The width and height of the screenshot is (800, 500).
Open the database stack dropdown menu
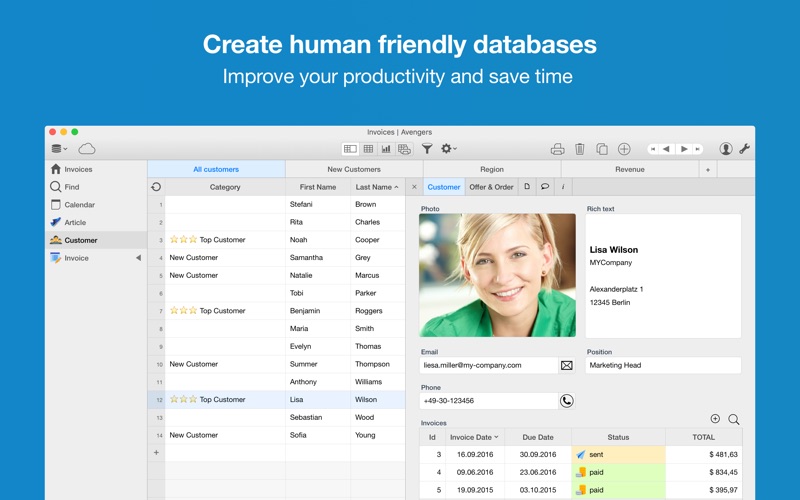click(59, 148)
